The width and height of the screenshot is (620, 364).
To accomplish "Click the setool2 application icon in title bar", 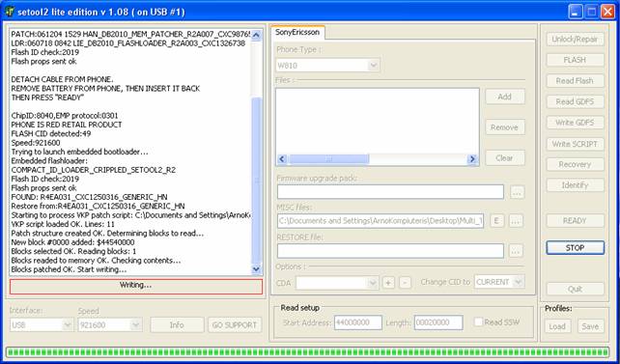I will (9, 12).
